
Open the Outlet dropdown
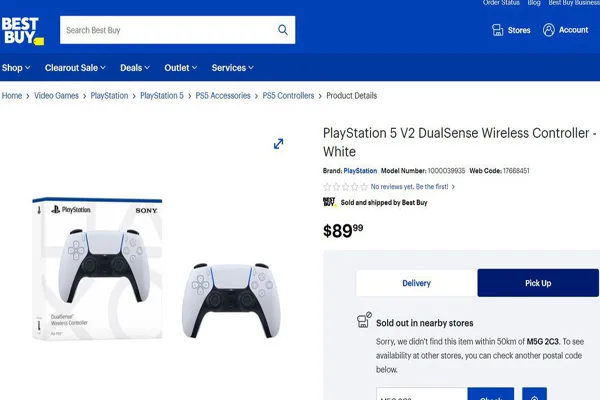pos(181,68)
